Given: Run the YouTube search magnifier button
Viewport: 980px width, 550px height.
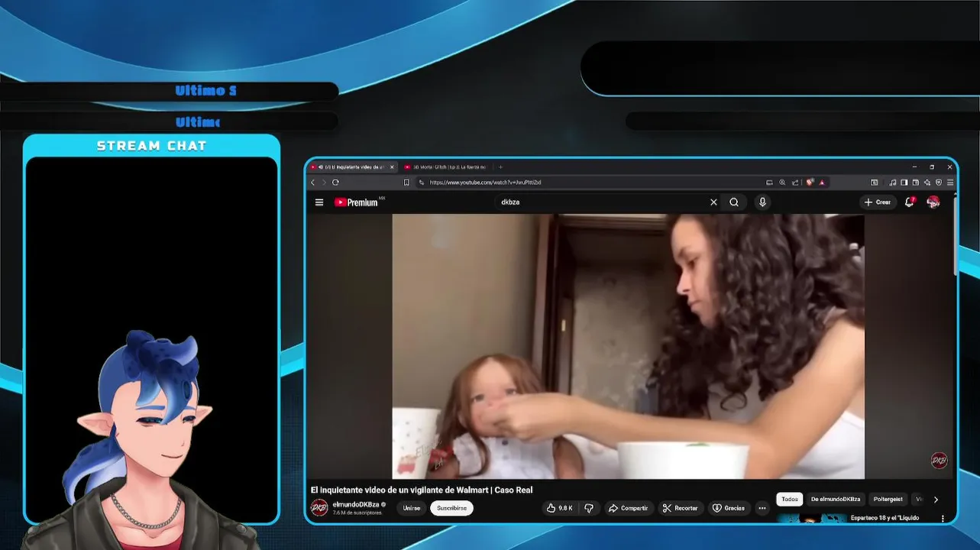Looking at the screenshot, I should 734,202.
